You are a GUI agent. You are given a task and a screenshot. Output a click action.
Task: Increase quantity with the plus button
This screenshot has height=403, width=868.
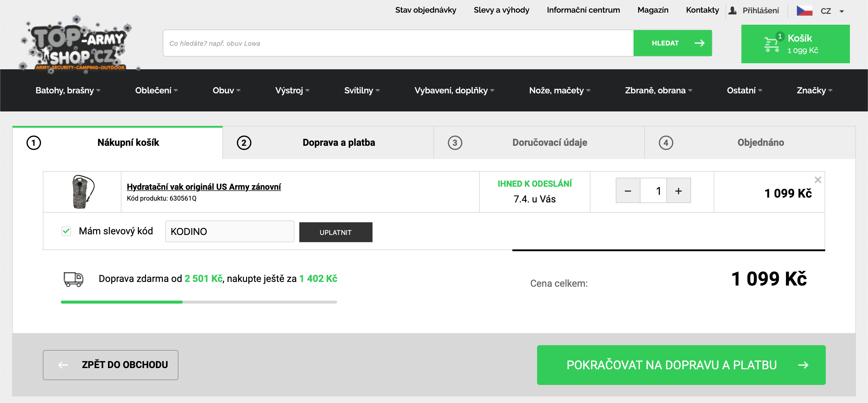(678, 191)
